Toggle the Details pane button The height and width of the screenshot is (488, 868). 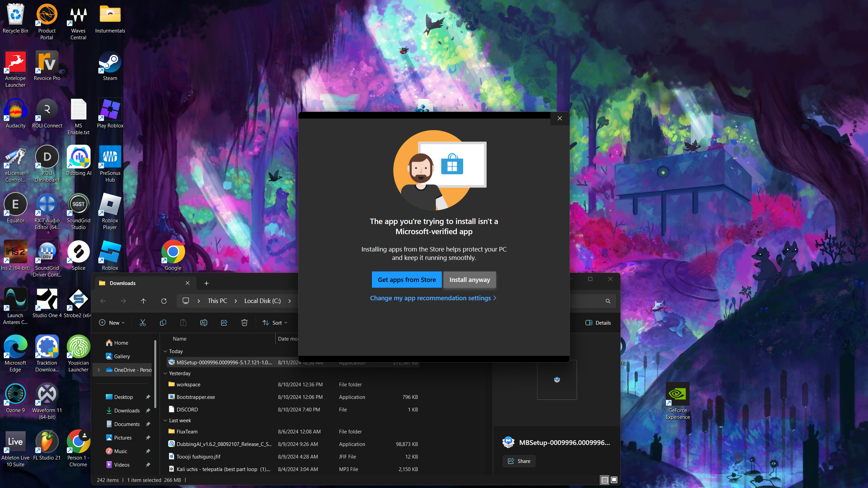(598, 323)
